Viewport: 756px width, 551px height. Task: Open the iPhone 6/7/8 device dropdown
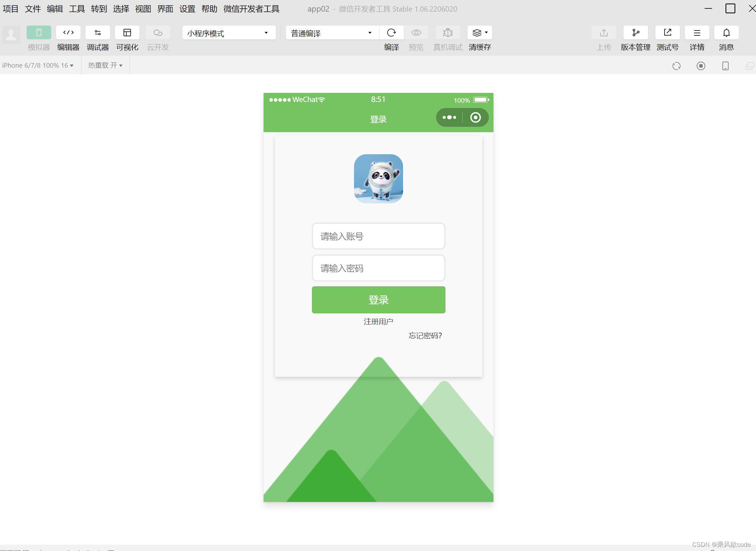click(x=38, y=66)
